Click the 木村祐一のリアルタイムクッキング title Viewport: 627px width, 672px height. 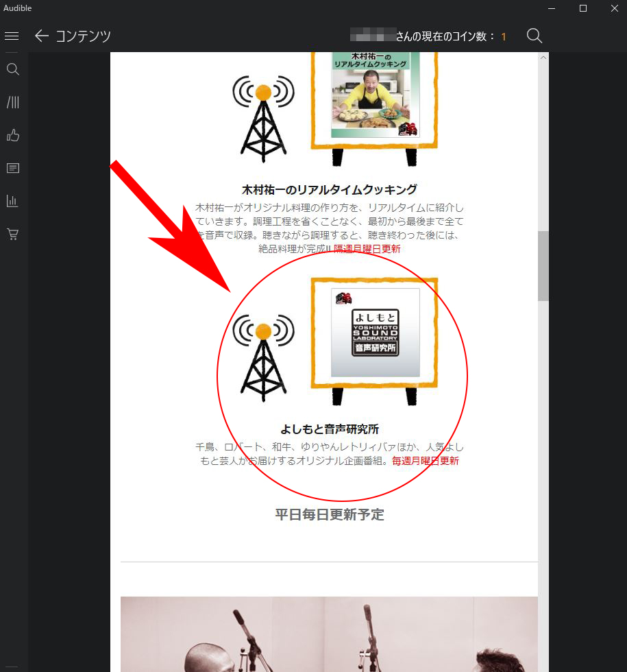click(330, 189)
